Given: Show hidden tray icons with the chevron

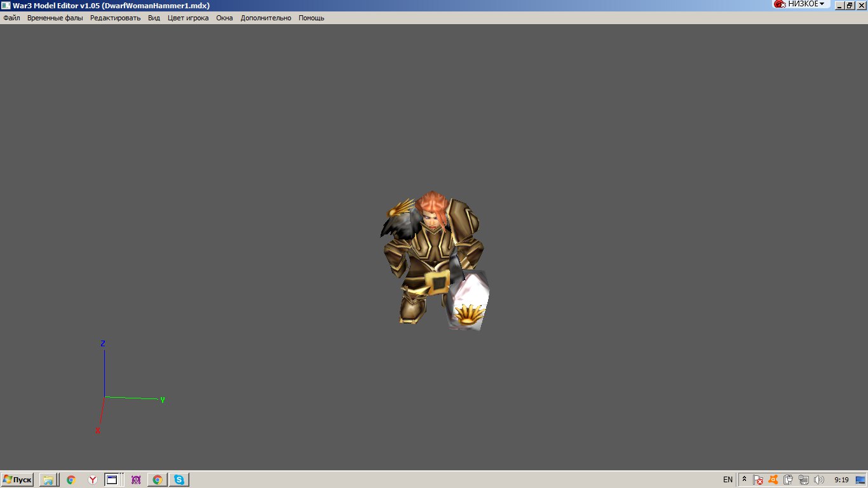Looking at the screenshot, I should (744, 480).
